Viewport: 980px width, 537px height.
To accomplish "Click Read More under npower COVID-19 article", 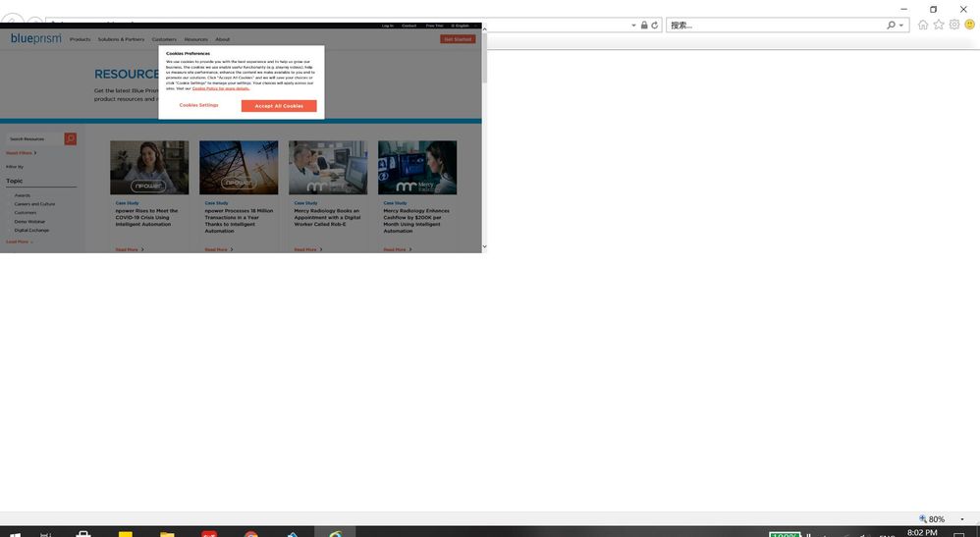I will coord(130,249).
